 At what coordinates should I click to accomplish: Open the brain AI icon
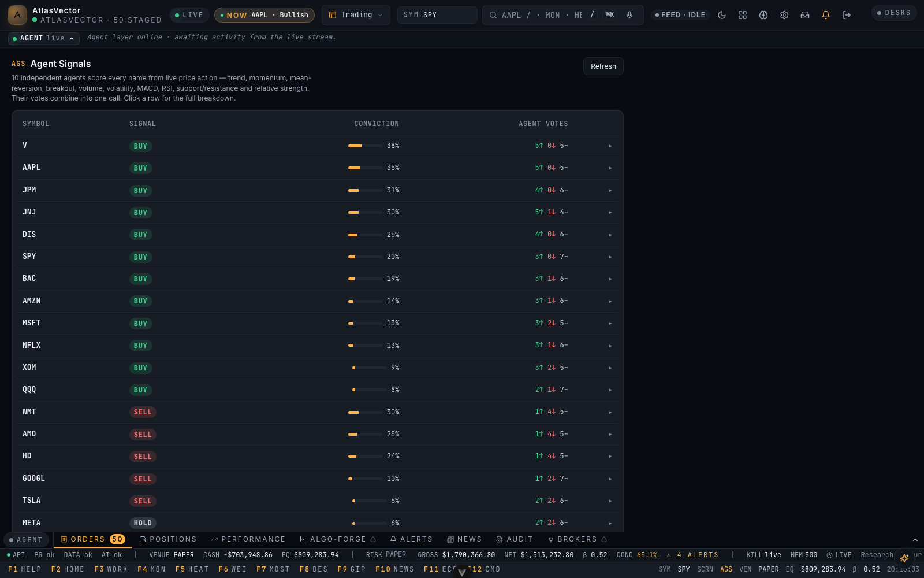[x=763, y=15]
